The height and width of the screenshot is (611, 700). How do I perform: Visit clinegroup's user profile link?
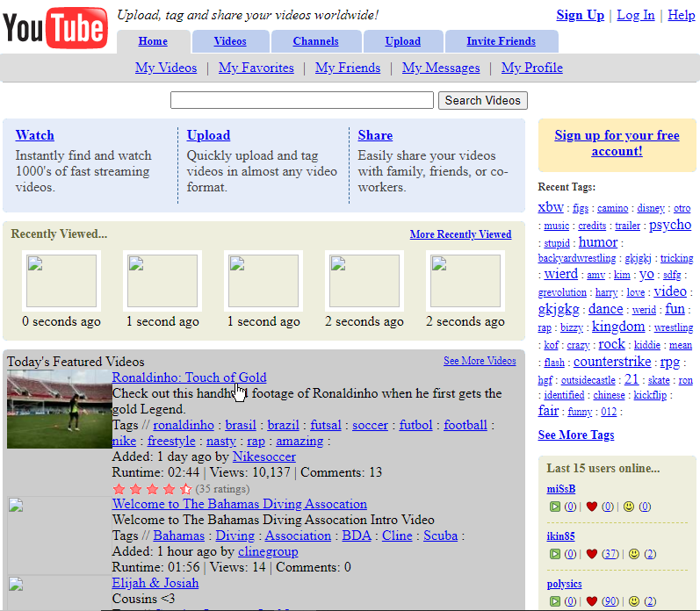coord(268,551)
